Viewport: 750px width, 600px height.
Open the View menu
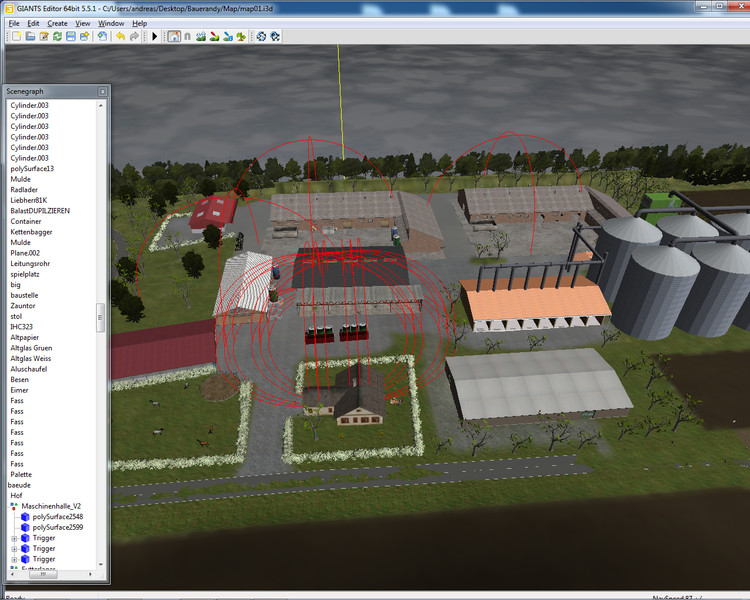[x=83, y=23]
